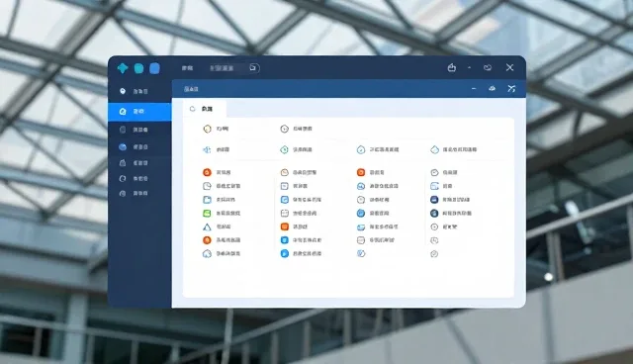Select the highlighted blue sidebar item
Viewport: 633px width, 364px height.
click(x=139, y=112)
